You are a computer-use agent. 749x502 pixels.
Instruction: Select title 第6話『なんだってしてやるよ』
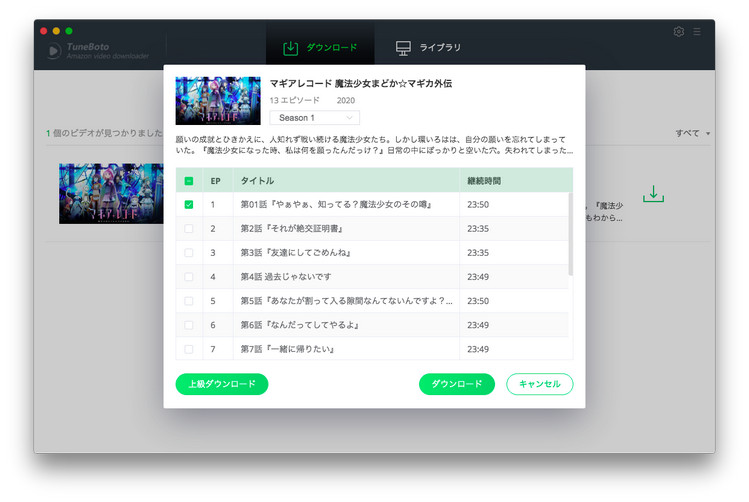(300, 325)
